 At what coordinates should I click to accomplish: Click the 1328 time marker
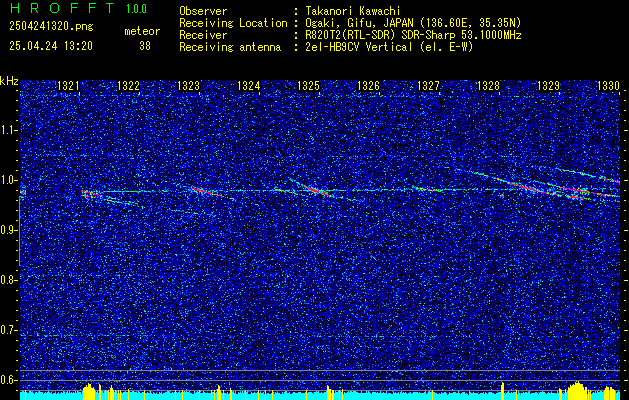point(488,86)
